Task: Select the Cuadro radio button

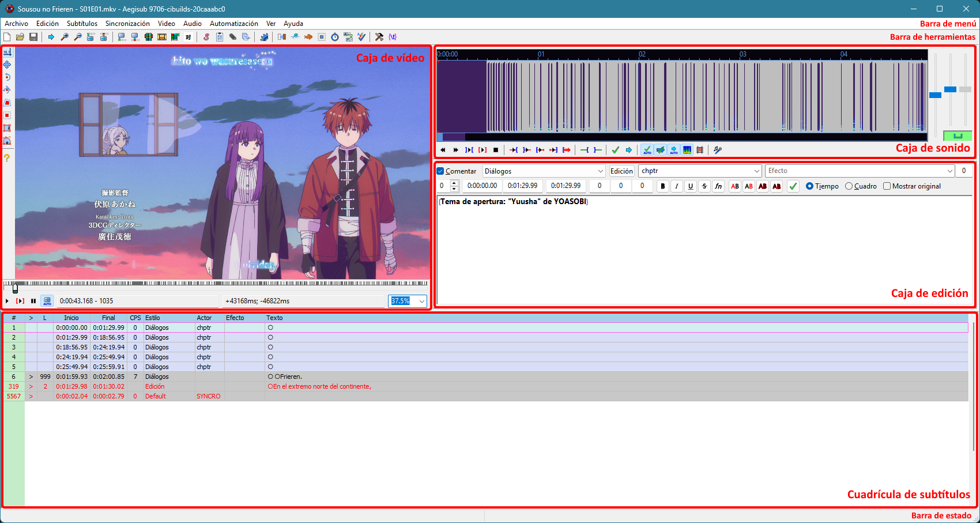Action: point(849,186)
